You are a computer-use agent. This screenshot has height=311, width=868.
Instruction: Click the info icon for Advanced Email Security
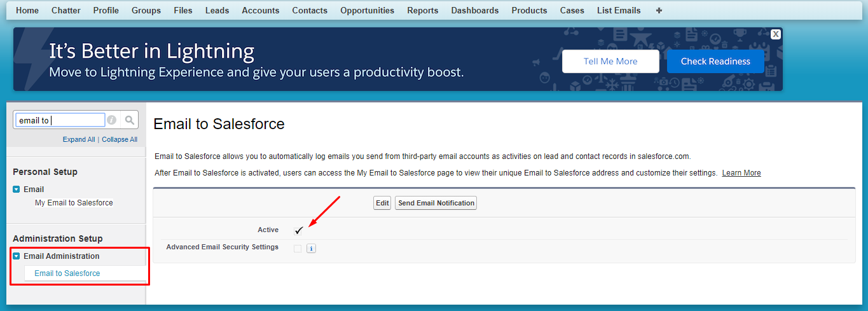click(311, 248)
